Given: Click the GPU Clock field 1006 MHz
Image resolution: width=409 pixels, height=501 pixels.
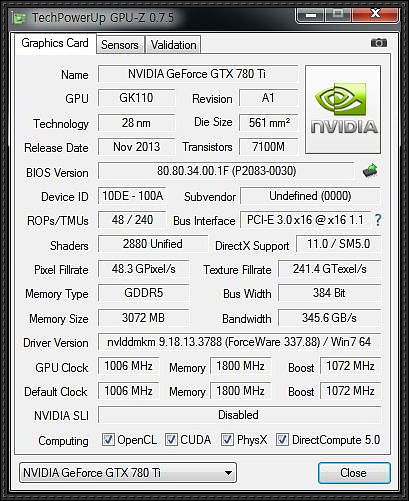Looking at the screenshot, I should (x=128, y=366).
